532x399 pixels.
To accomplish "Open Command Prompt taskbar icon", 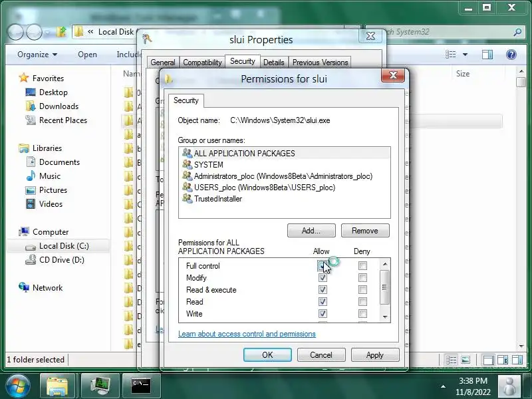I will coord(141,386).
